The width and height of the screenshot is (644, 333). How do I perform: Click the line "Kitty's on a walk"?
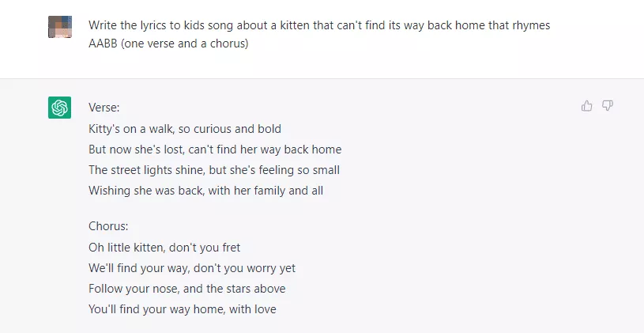point(185,128)
